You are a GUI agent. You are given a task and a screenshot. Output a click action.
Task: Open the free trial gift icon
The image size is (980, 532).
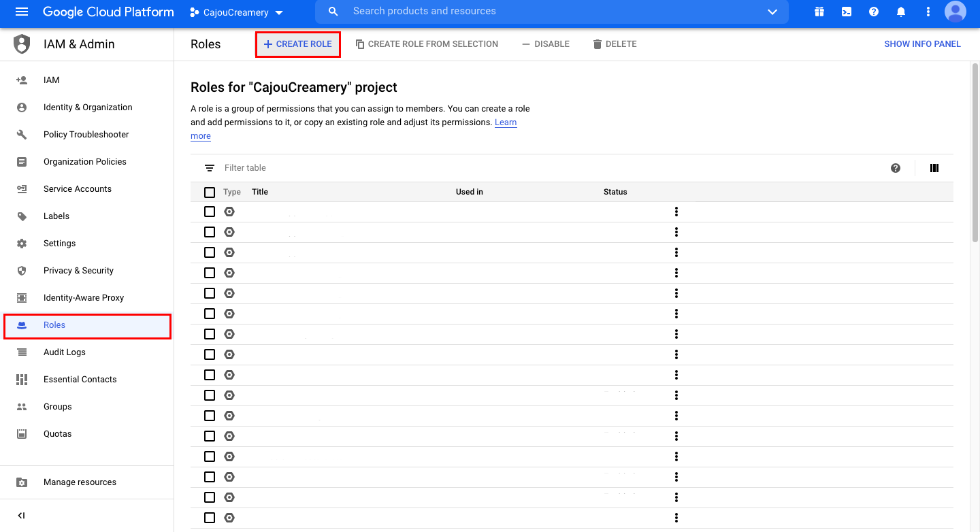click(819, 12)
